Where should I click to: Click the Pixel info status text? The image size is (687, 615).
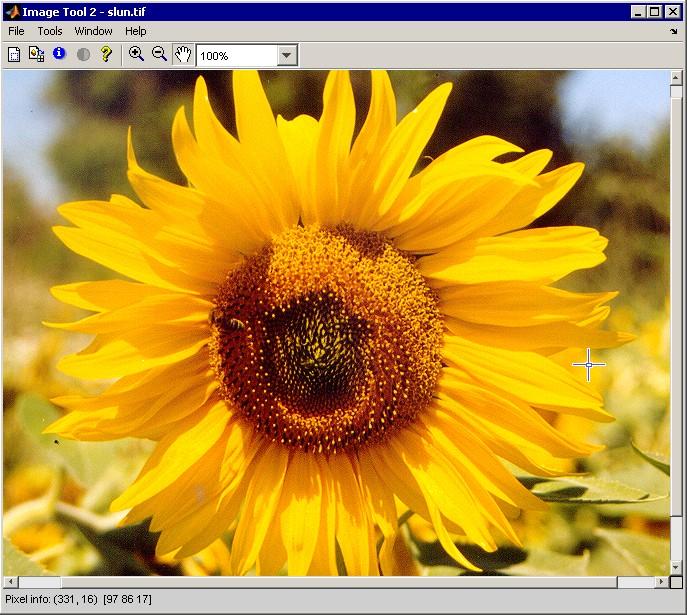pos(78,599)
